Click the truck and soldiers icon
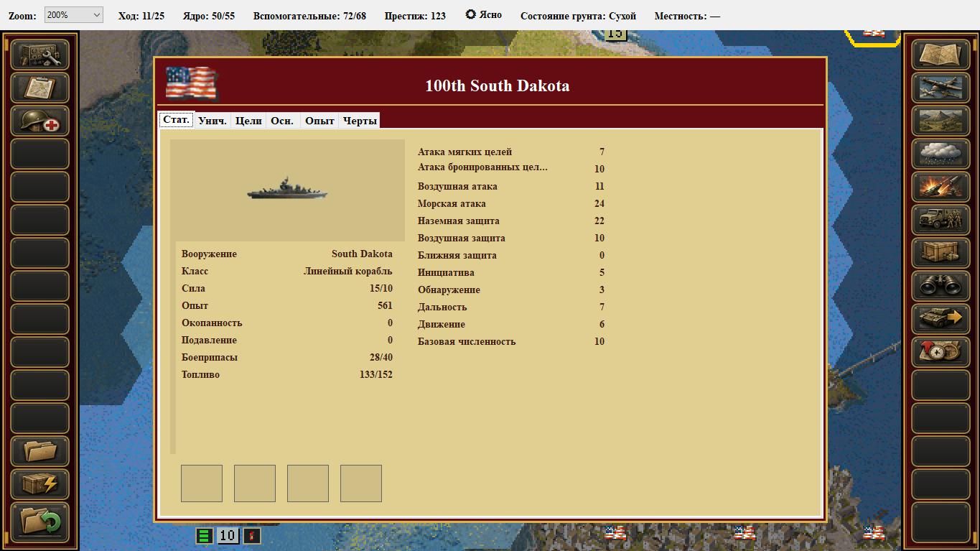 point(941,220)
